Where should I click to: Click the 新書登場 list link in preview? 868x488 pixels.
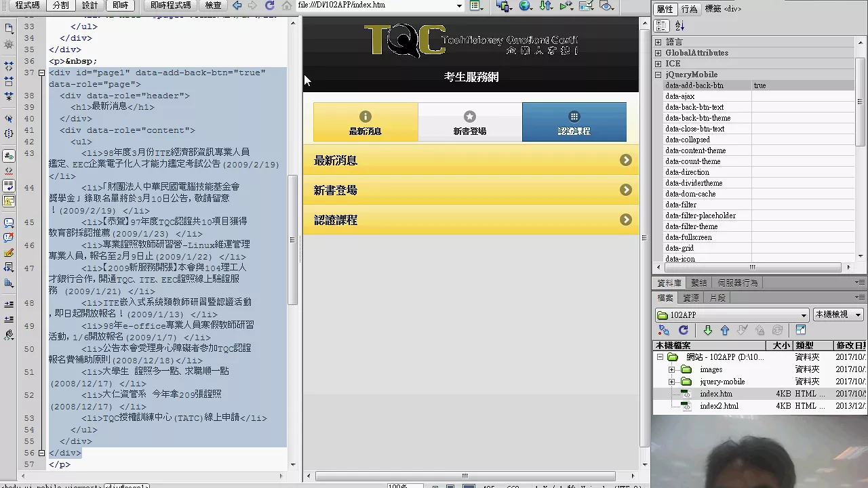[471, 190]
